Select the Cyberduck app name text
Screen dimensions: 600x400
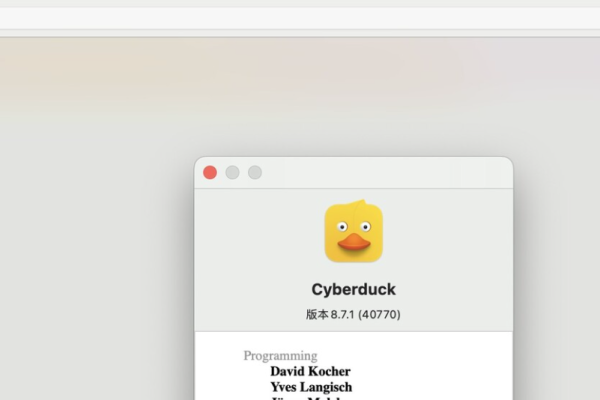point(353,289)
